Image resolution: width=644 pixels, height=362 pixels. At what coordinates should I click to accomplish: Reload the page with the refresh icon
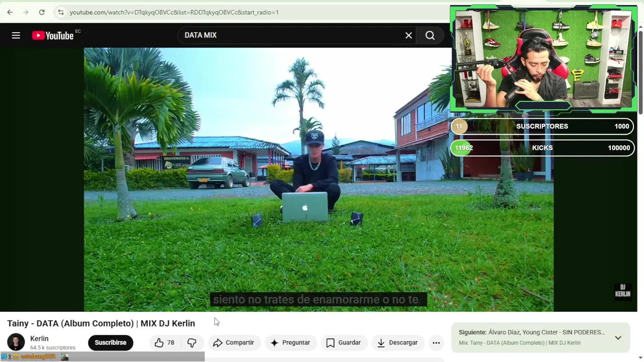pos(42,12)
